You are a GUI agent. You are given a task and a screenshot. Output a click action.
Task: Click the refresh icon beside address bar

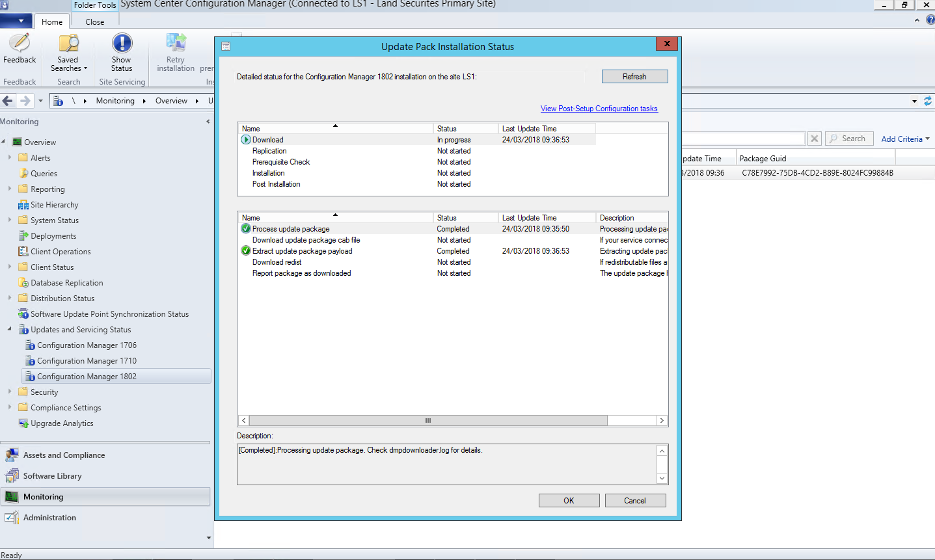[x=928, y=101]
